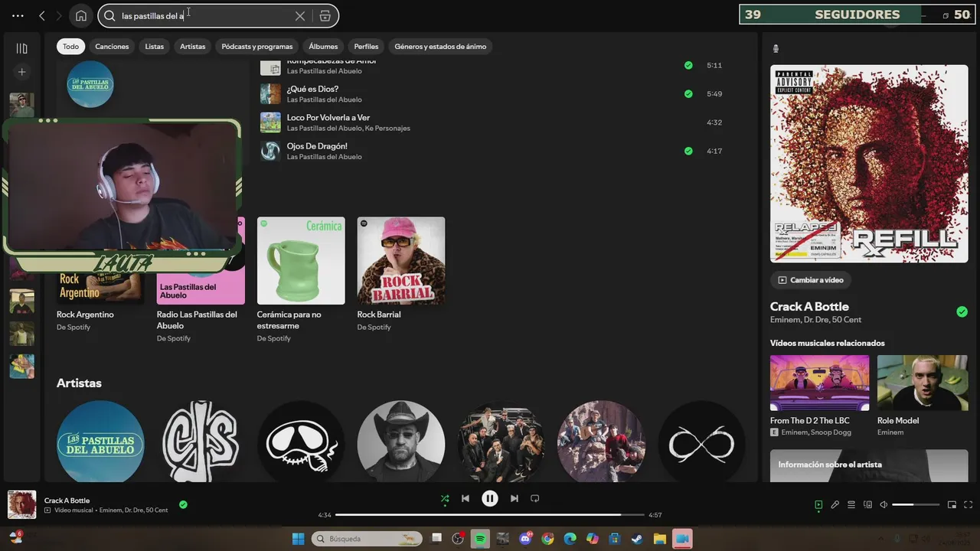Switch to Géneros y estados de ánimo

click(x=440, y=47)
